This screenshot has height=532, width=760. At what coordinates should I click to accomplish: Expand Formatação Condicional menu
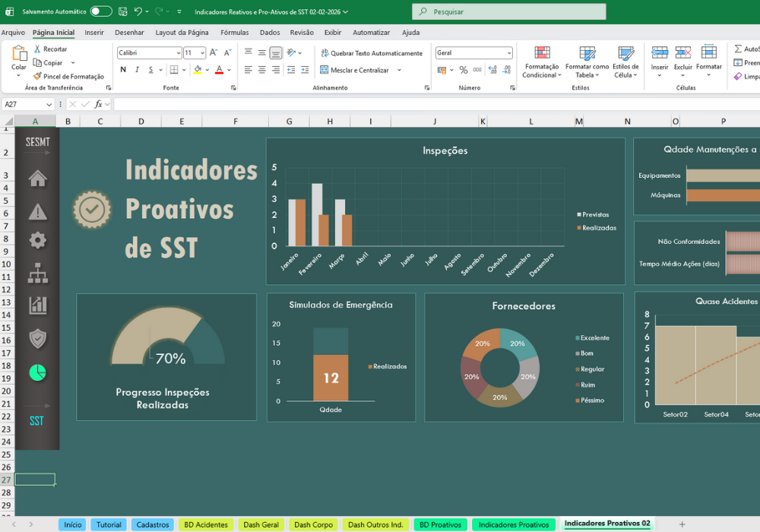(541, 62)
